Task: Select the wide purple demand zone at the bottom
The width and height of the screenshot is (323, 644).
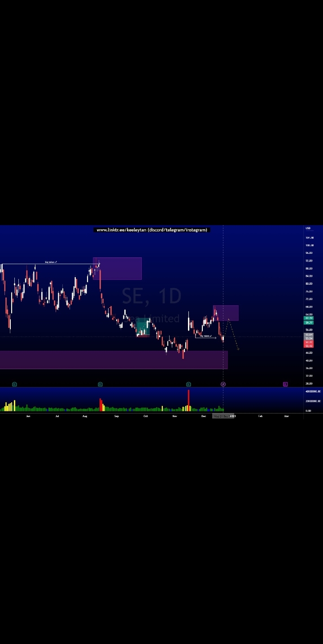Action: (x=114, y=360)
